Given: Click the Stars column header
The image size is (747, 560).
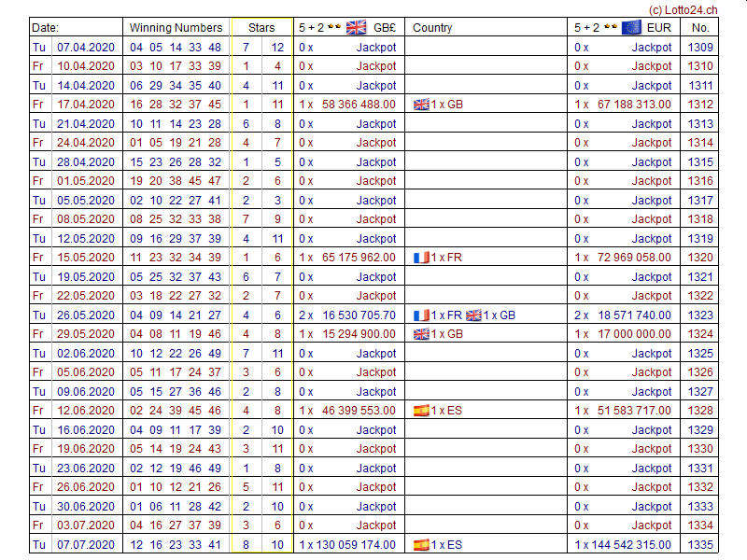Looking at the screenshot, I should point(261,28).
